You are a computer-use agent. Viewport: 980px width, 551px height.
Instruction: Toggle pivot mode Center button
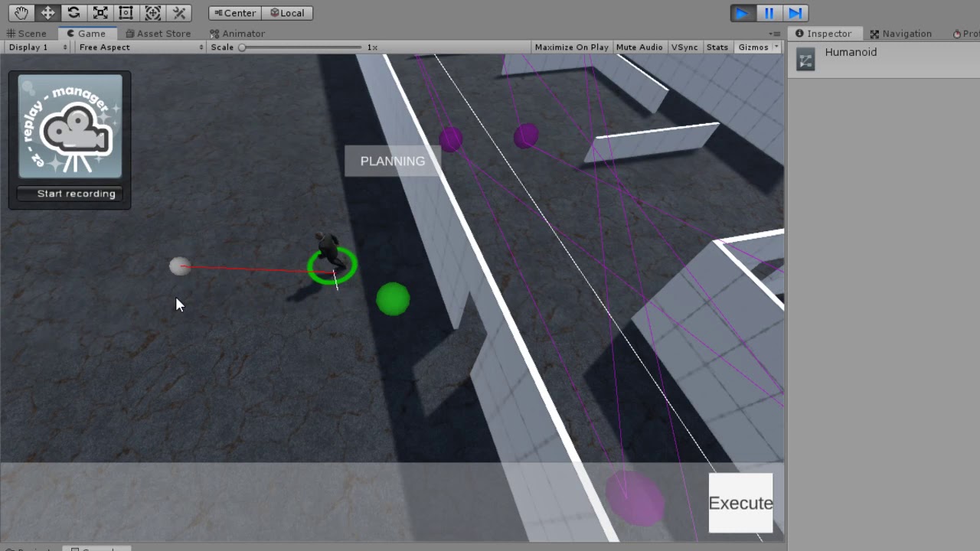pyautogui.click(x=235, y=13)
